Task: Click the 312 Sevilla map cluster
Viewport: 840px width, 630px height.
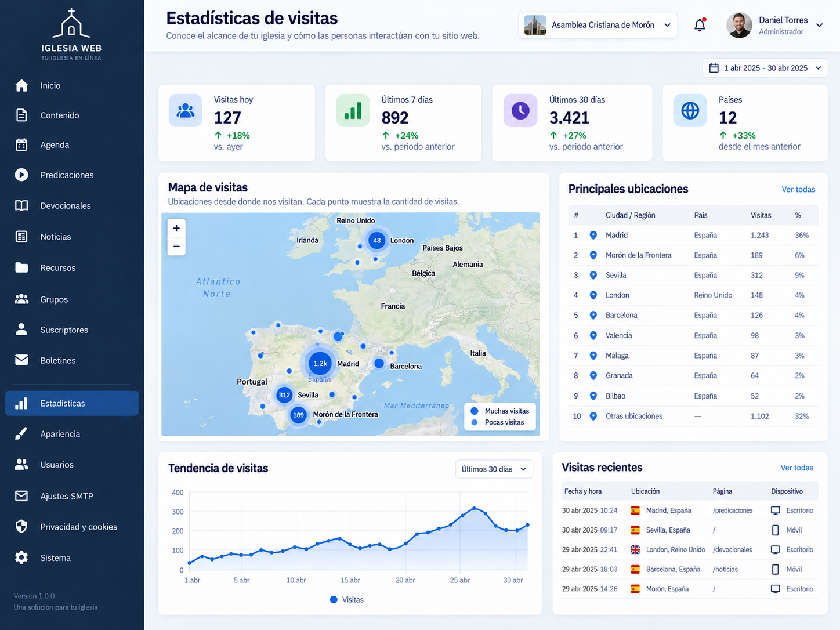Action: [284, 395]
